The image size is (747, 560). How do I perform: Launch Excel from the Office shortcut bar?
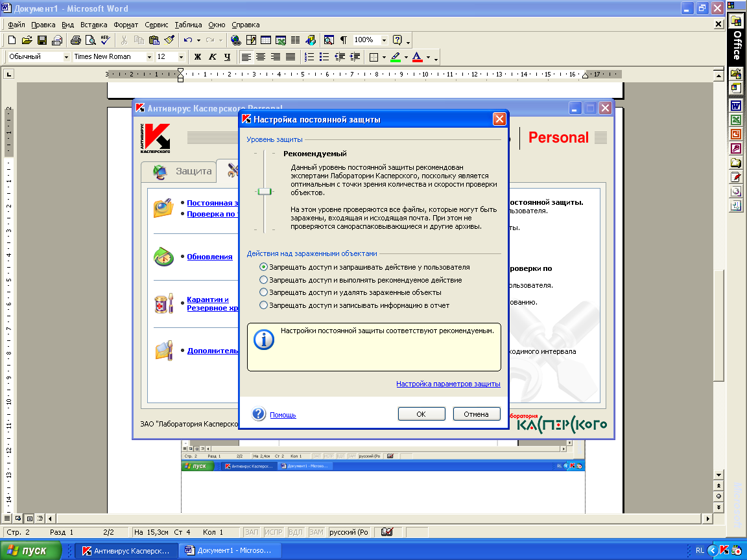pyautogui.click(x=736, y=120)
